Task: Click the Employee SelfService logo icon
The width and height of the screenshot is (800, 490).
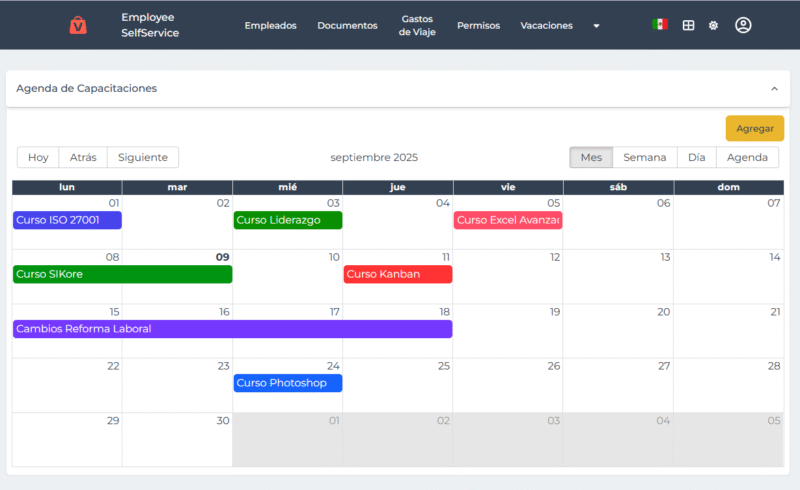Action: pos(78,25)
